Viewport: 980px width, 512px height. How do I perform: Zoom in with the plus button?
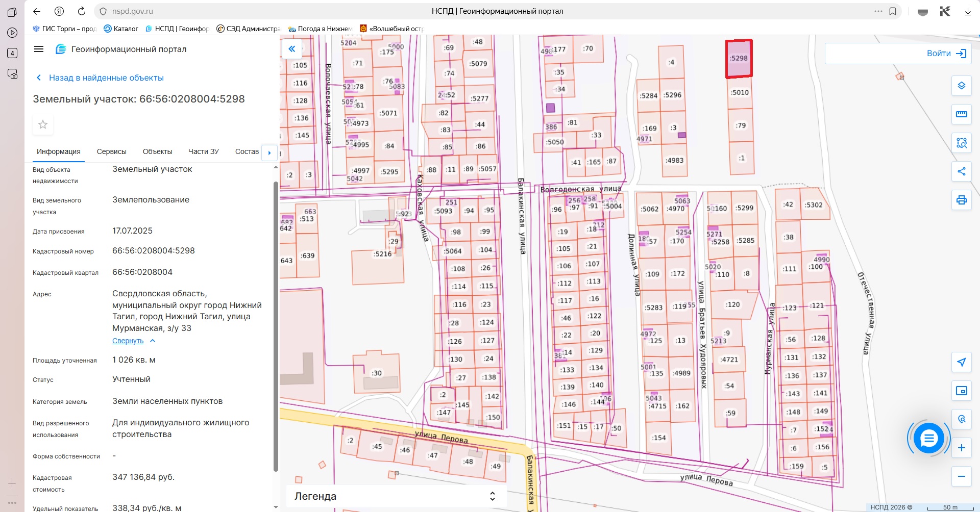tap(961, 448)
